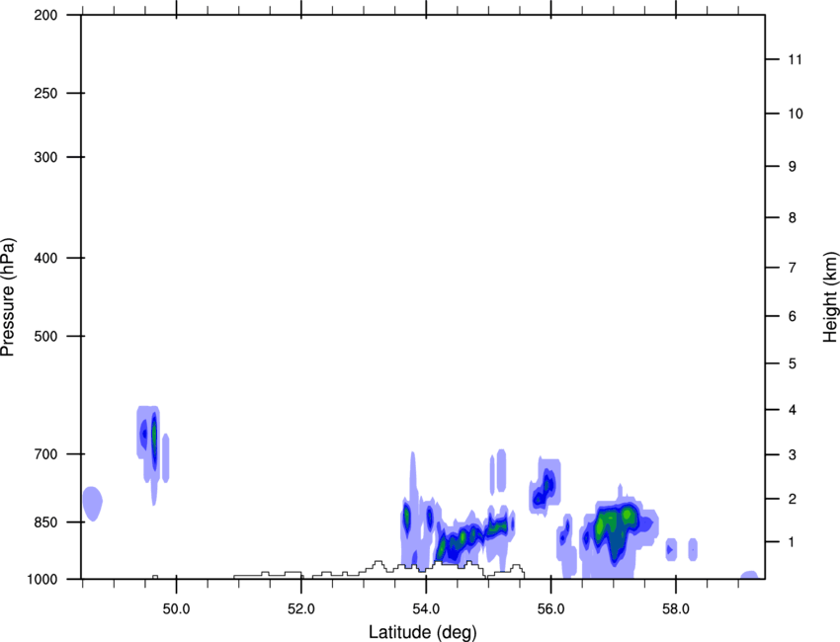
Task: Click the isolated blob near 49.6 degrees latitude
Action: [x=152, y=452]
